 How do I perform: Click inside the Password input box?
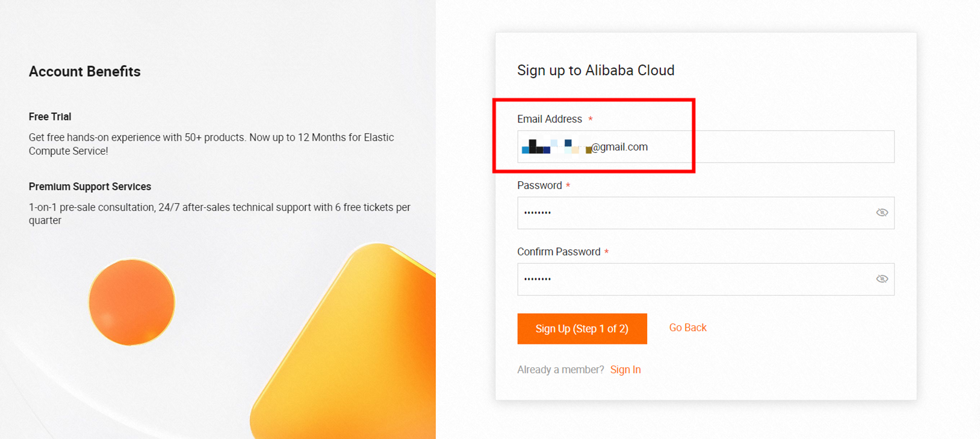coord(692,213)
